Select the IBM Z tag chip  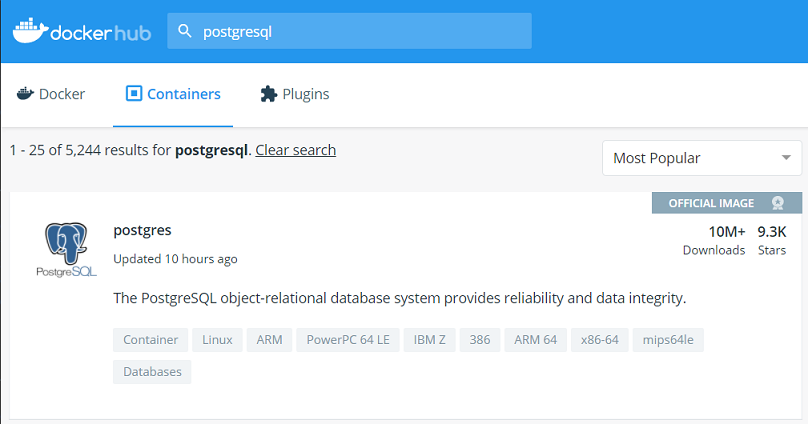click(429, 340)
